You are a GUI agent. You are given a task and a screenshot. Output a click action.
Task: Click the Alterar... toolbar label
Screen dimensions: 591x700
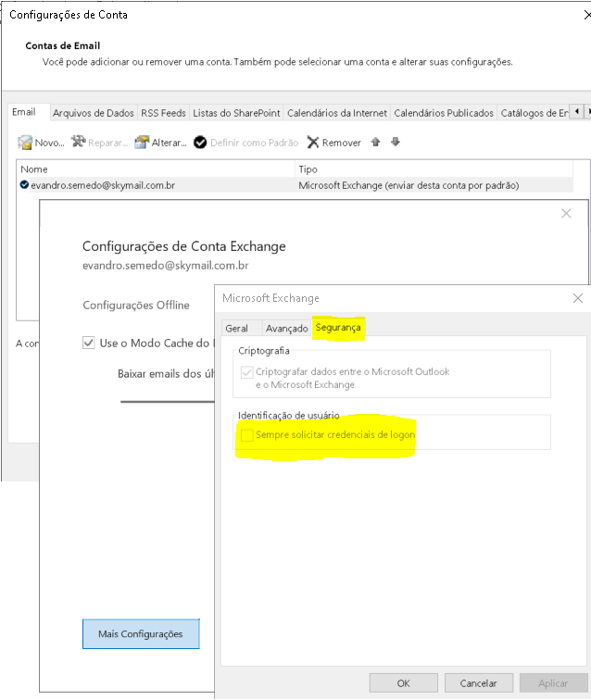170,143
